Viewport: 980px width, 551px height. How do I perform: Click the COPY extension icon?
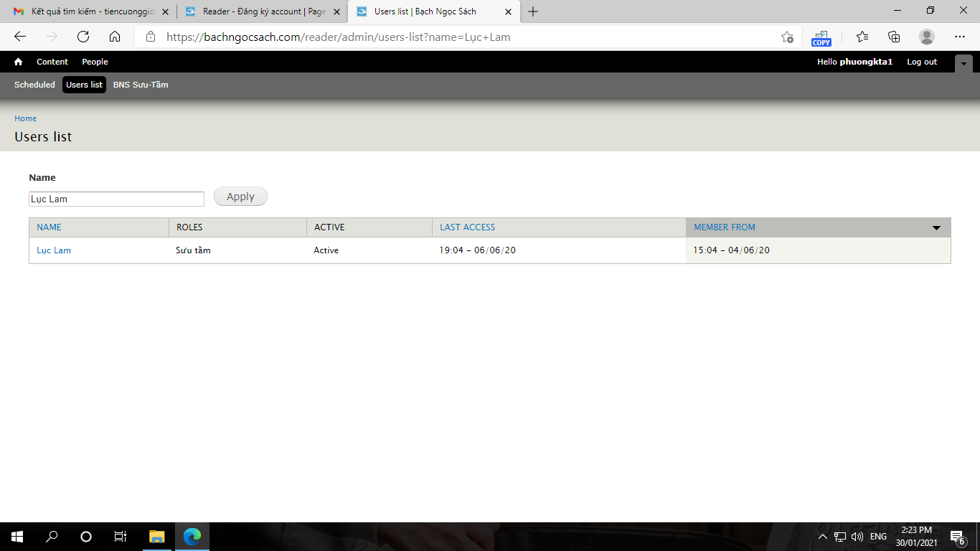[821, 38]
